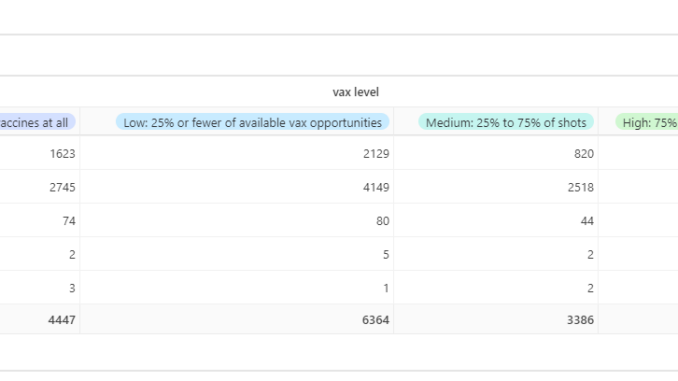678x381 pixels.
Task: Select the cell with value 80
Action: tap(237, 221)
